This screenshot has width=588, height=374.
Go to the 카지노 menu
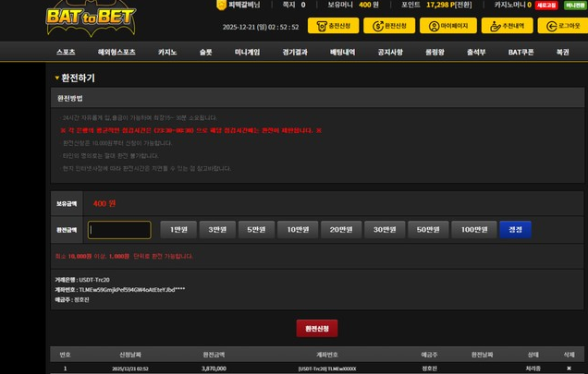click(x=167, y=53)
